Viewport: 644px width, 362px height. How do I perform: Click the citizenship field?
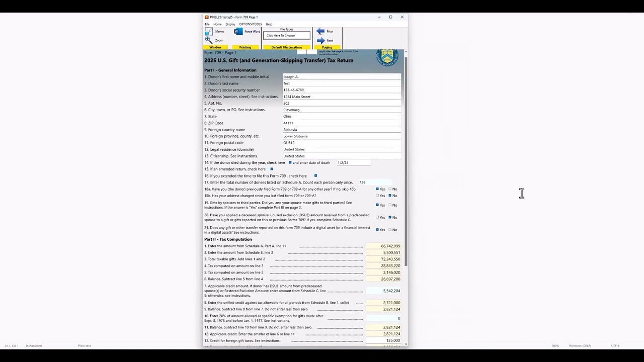(x=342, y=156)
